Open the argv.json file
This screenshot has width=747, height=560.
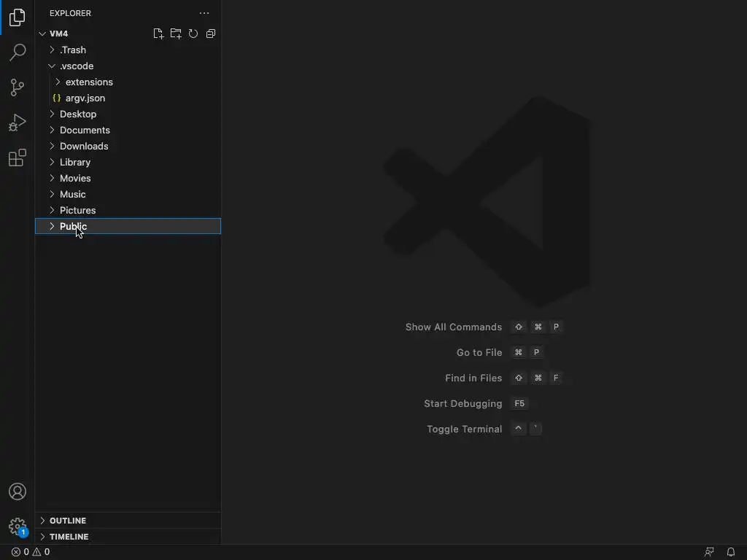(x=85, y=98)
